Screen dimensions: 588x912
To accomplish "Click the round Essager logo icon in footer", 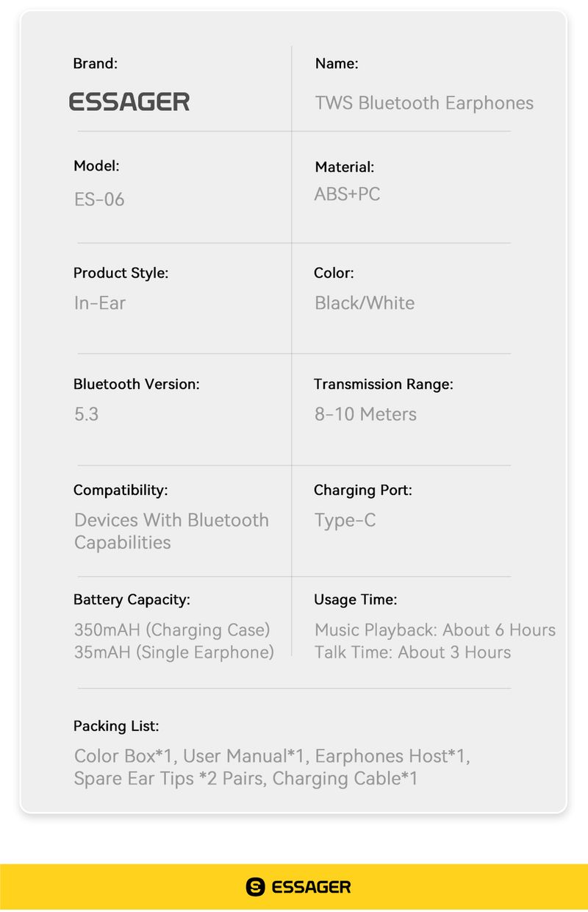I will click(255, 887).
